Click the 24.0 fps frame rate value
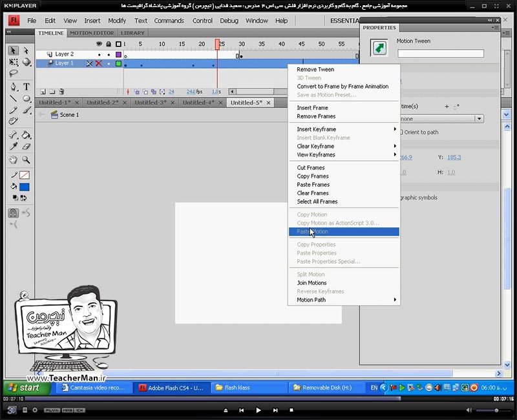This screenshot has height=420, width=517. pos(191,92)
